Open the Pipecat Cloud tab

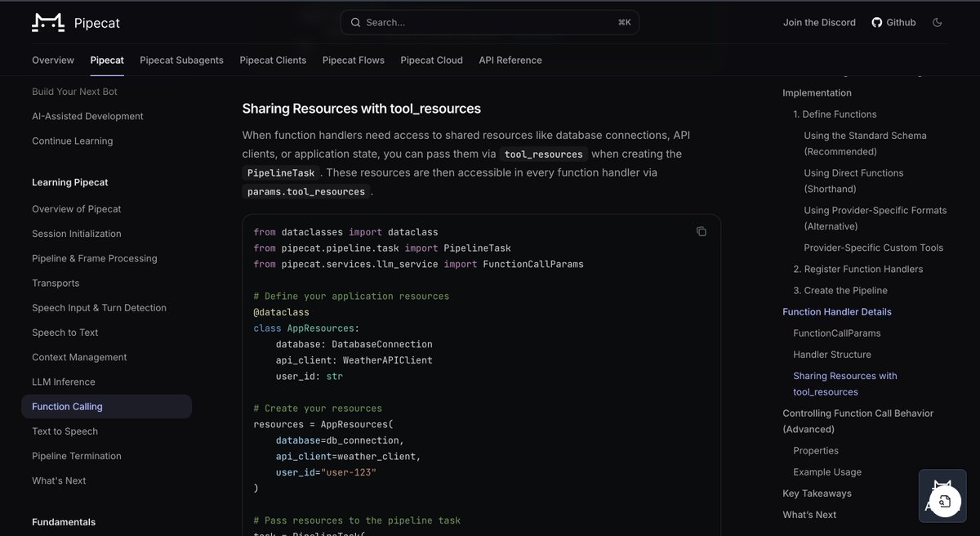(x=432, y=60)
